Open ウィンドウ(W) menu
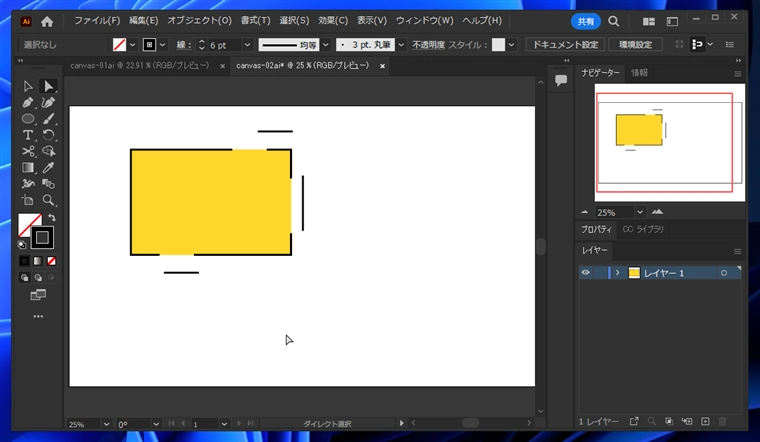760x442 pixels. pyautogui.click(x=425, y=21)
